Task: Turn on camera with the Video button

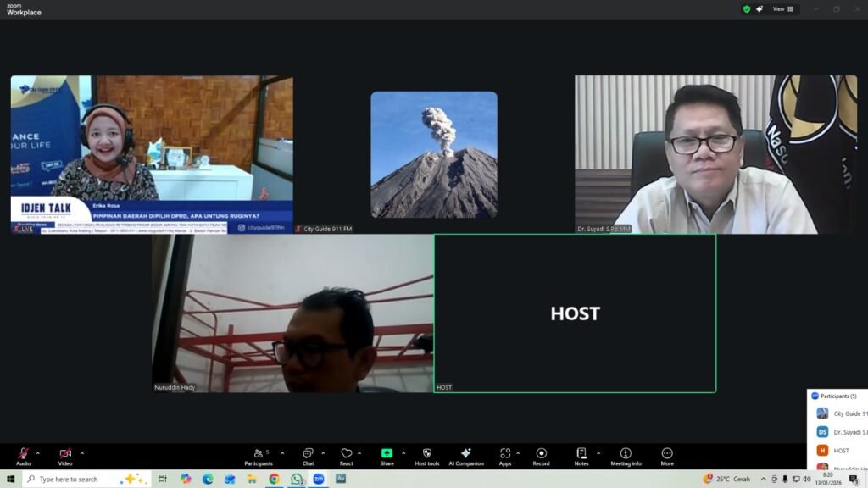Action: click(65, 454)
